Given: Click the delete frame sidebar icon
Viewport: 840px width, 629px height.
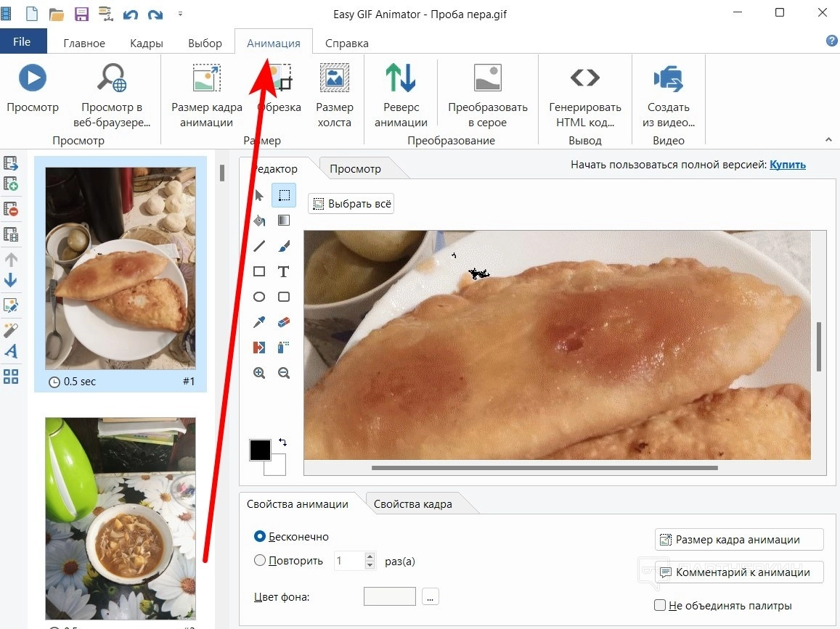Looking at the screenshot, I should pos(11,210).
